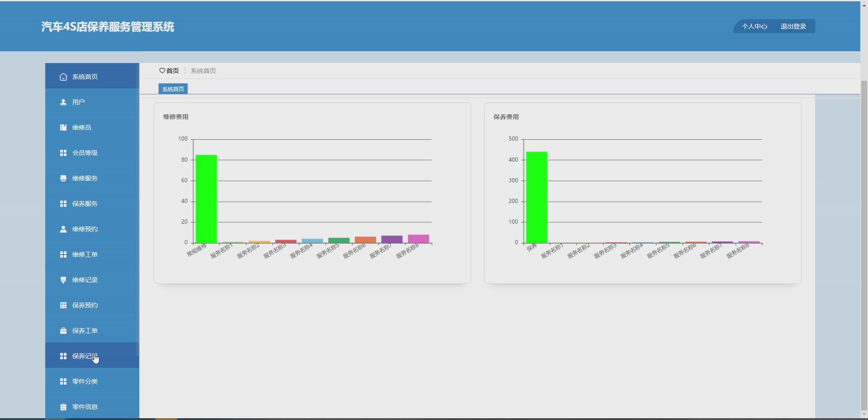Viewport: 868px width, 420px height.
Task: Click the icon beside 维修服务
Action: (63, 178)
